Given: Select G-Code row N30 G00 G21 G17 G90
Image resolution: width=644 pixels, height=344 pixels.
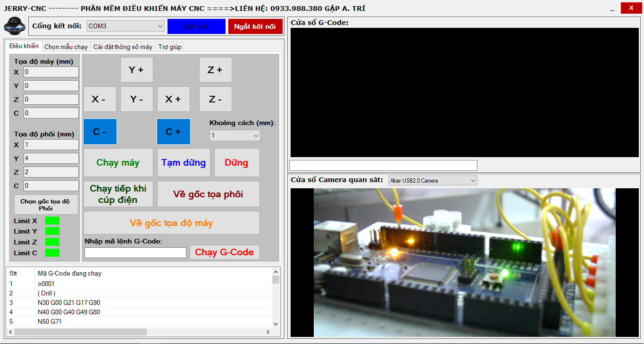Looking at the screenshot, I should (x=69, y=302).
